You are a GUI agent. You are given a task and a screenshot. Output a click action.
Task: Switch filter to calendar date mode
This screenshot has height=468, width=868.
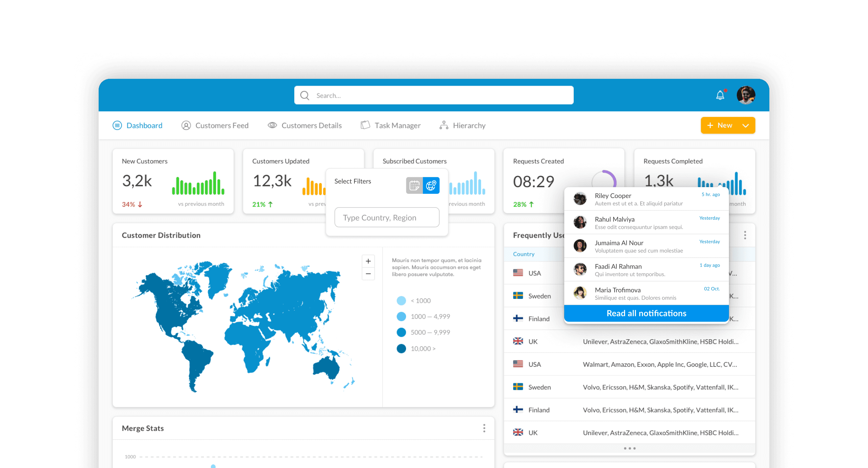point(414,186)
